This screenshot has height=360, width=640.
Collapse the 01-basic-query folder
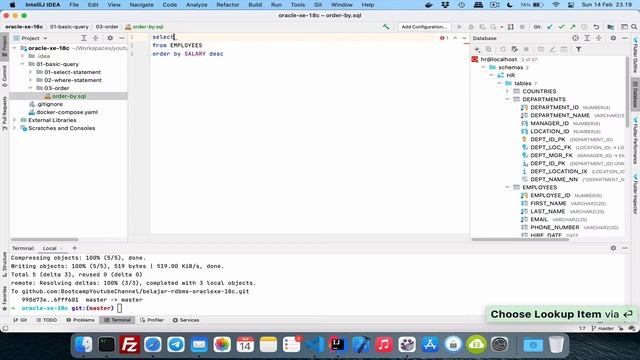pyautogui.click(x=23, y=64)
